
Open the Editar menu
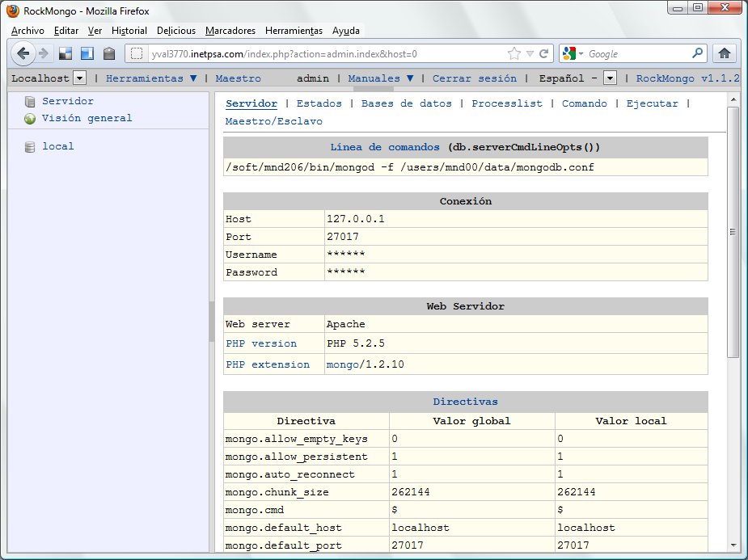(66, 31)
